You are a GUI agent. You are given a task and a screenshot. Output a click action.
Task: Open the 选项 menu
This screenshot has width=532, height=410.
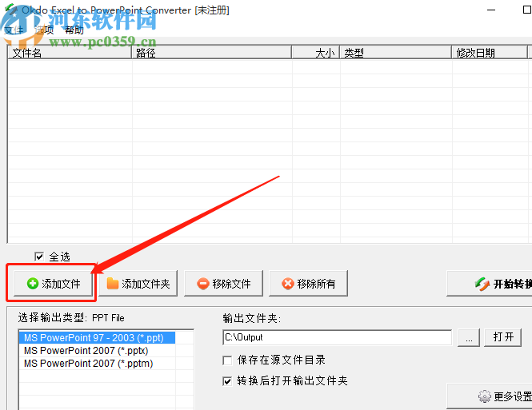(x=44, y=30)
